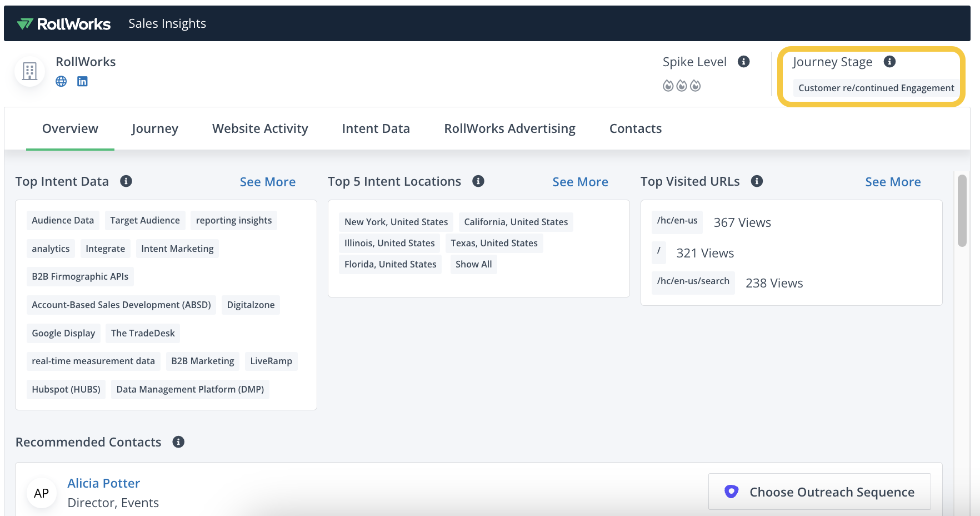This screenshot has width=980, height=516.
Task: Open the company website globe icon
Action: [61, 82]
